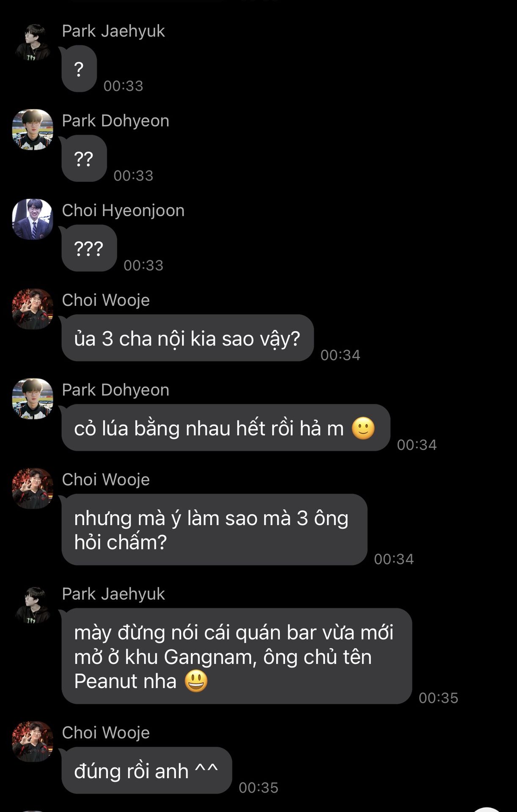
Task: Tap the 'đúng rồi anh ^^' message
Action: pos(147,770)
